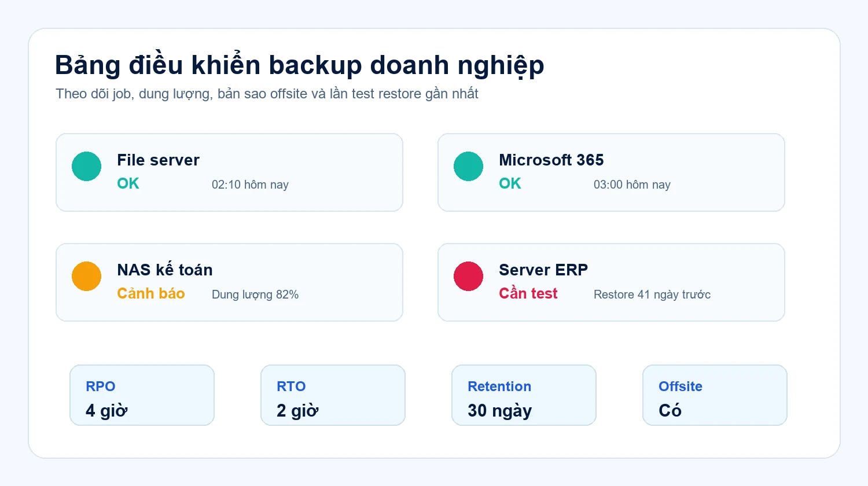Click the Cần test status label
The image size is (868, 486).
528,293
